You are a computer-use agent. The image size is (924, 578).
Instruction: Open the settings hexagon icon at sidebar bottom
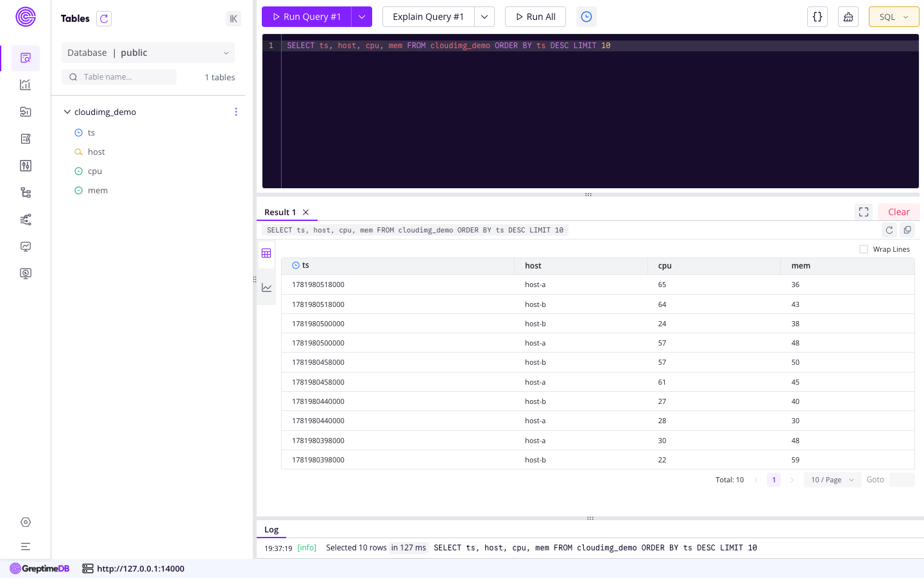[26, 522]
